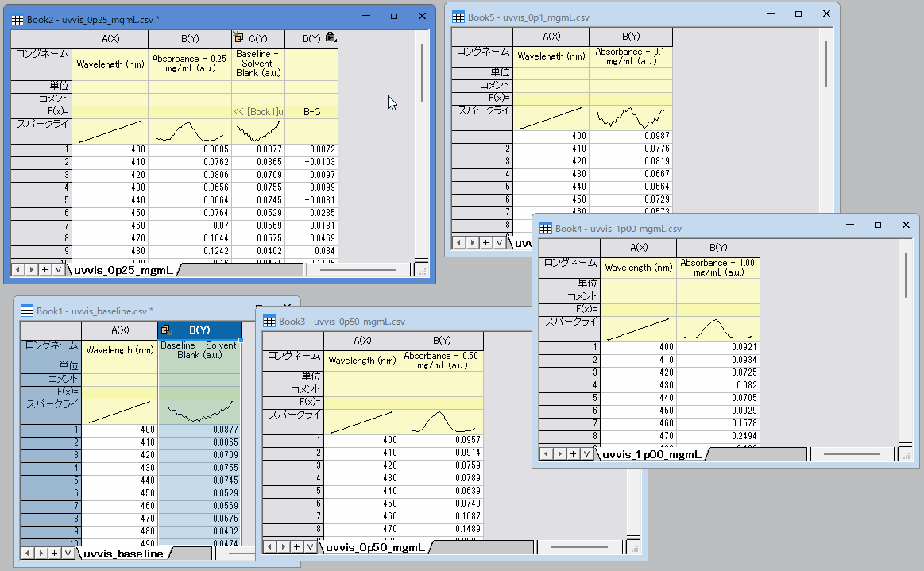Go to first sheet in Book1 navigation
Viewport: 924px width, 571px height.
point(28,554)
